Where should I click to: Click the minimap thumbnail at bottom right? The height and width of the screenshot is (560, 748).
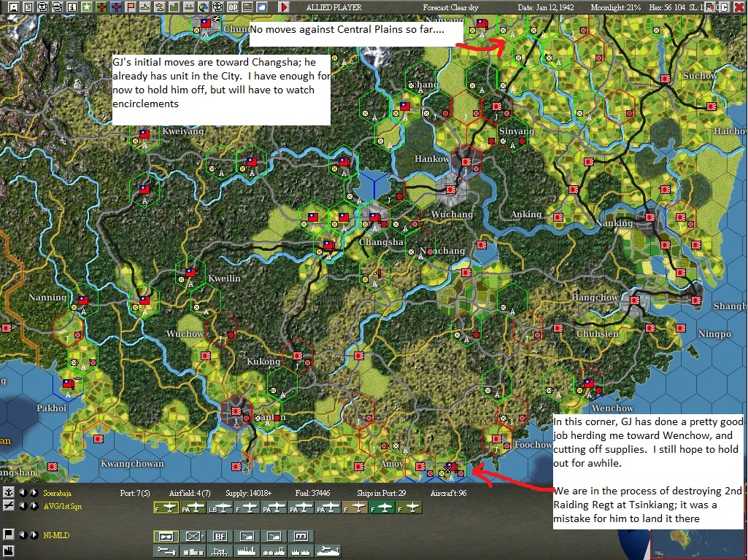[699, 545]
